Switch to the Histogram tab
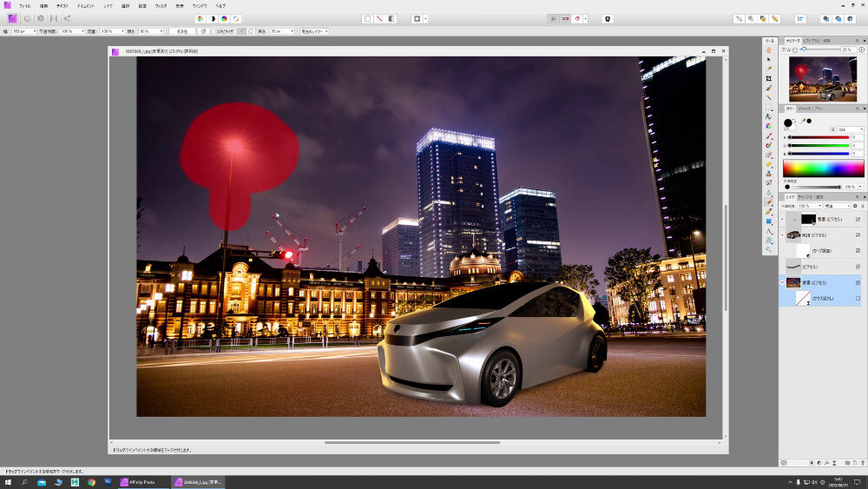Viewport: 868px width, 489px height. 810,41
